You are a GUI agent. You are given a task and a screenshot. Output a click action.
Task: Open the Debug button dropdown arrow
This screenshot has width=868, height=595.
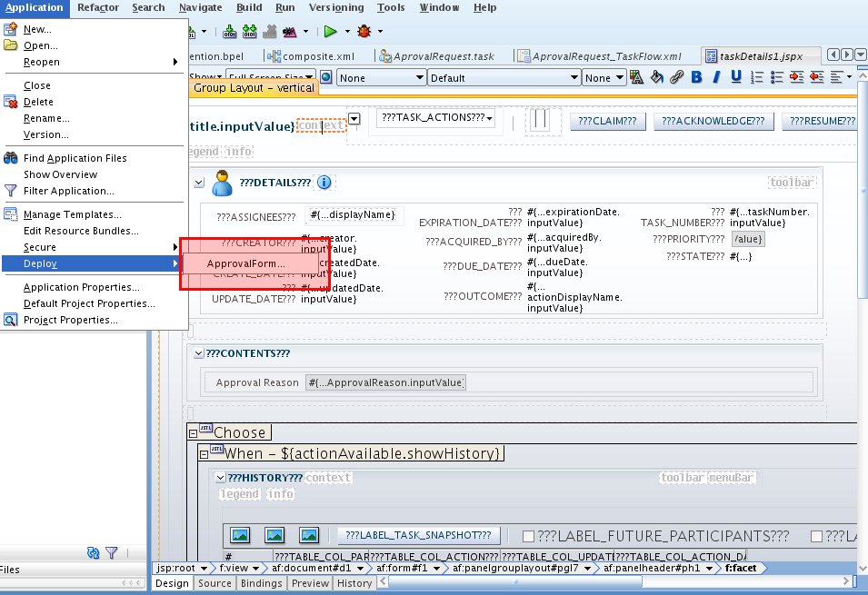point(380,32)
